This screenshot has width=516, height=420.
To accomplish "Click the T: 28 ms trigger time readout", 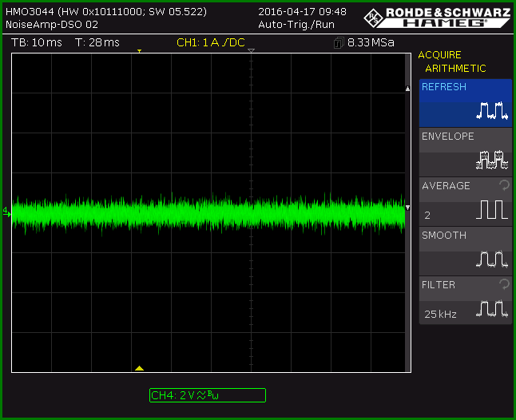I will point(97,42).
